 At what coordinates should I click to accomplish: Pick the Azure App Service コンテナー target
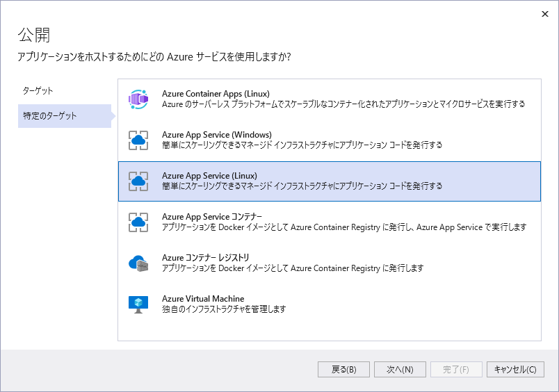point(212,217)
